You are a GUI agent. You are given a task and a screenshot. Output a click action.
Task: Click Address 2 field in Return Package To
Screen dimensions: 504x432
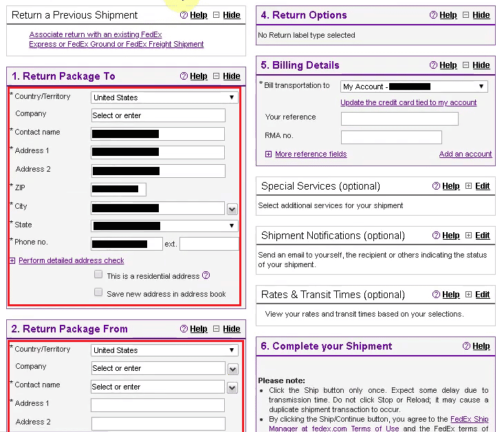158,171
